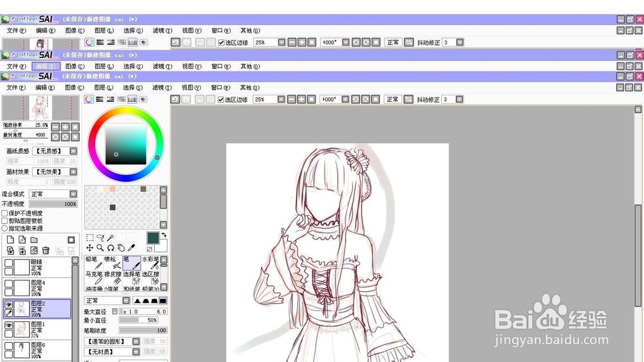Open 抖动修正 stabilizer dropdown in front toolbar
The width and height of the screenshot is (644, 362).
460,99
